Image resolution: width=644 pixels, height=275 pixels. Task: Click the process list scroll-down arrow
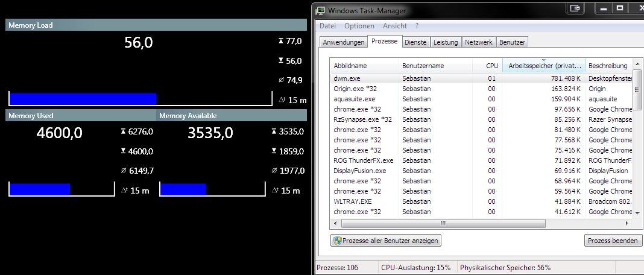pyautogui.click(x=637, y=212)
